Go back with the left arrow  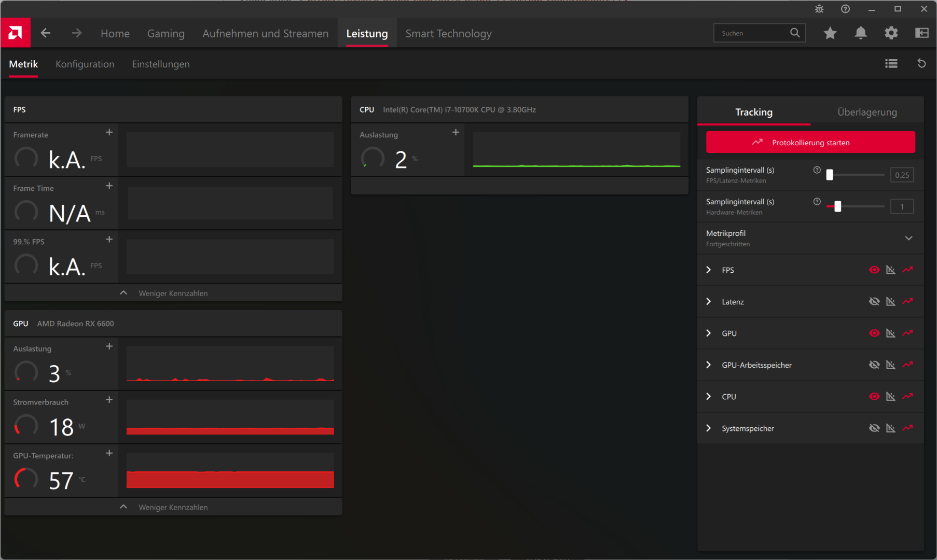(46, 33)
